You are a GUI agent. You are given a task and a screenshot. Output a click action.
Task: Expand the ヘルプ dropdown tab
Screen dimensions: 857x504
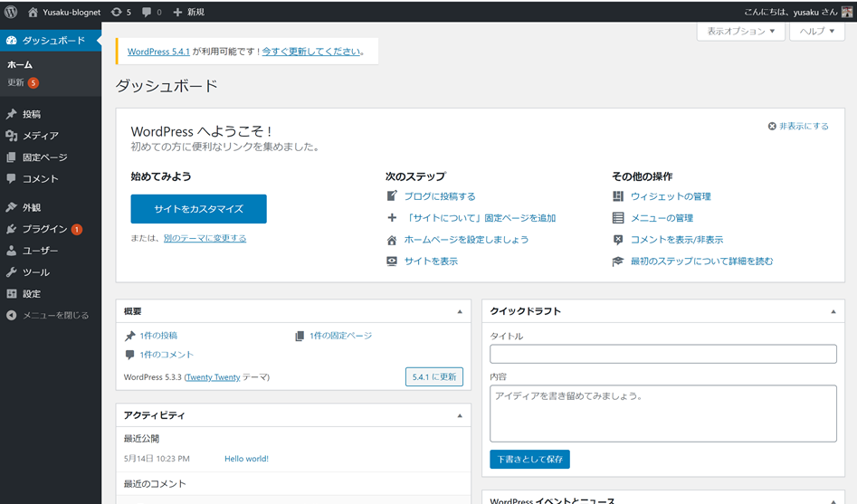(x=817, y=31)
